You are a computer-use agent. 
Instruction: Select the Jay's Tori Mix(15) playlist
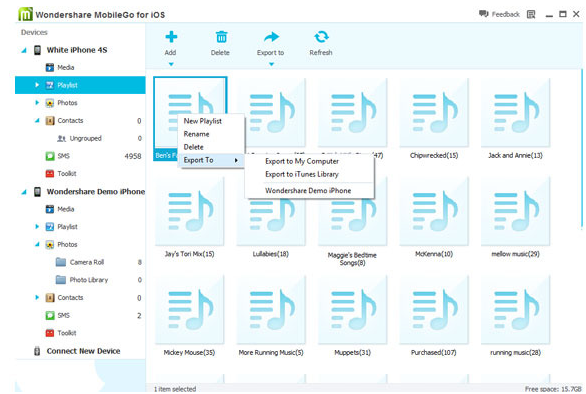(189, 211)
